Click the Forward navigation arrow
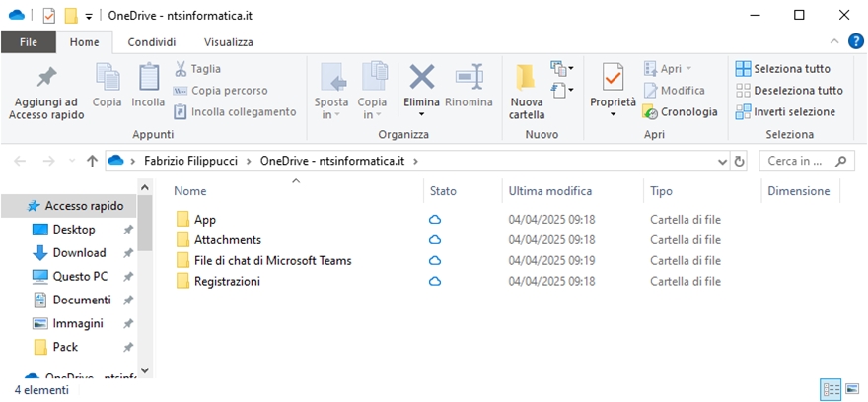868x402 pixels. [x=48, y=161]
